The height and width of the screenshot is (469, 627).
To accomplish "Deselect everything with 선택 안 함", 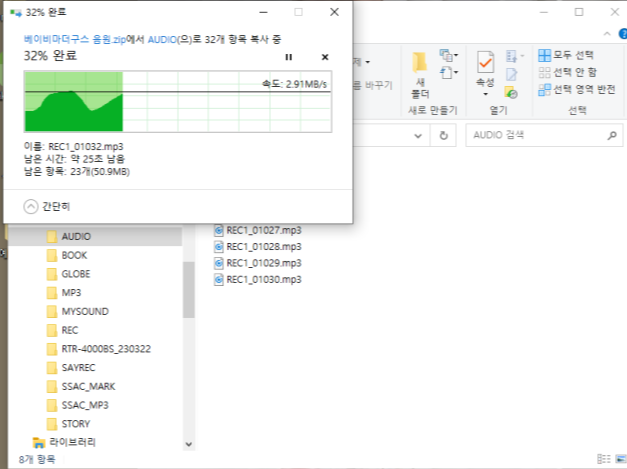I will click(x=567, y=72).
